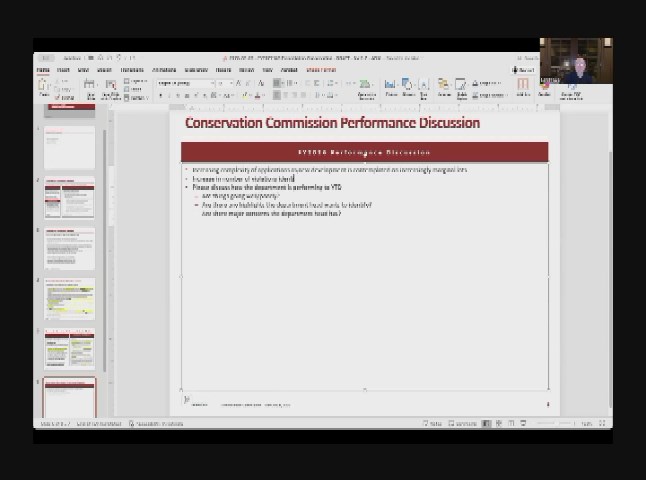
Task: Insert a Picture from the ribbon
Action: click(391, 87)
